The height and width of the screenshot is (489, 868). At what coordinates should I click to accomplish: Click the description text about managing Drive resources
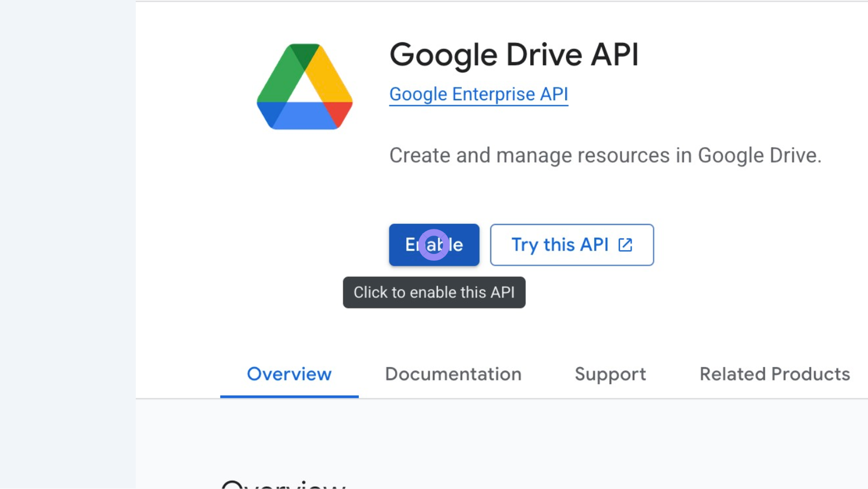point(605,155)
